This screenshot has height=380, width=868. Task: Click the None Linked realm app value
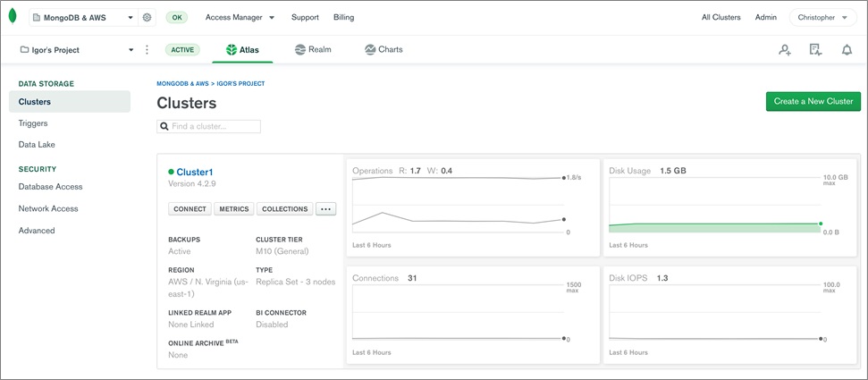[x=191, y=324]
